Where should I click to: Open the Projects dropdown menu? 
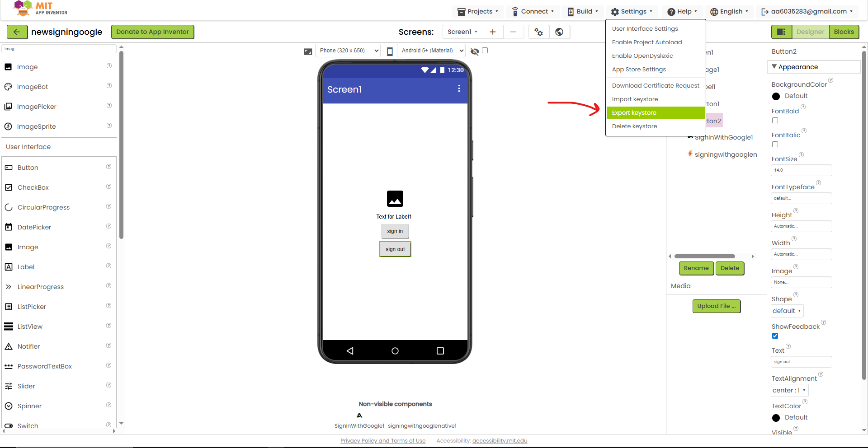[x=478, y=11]
